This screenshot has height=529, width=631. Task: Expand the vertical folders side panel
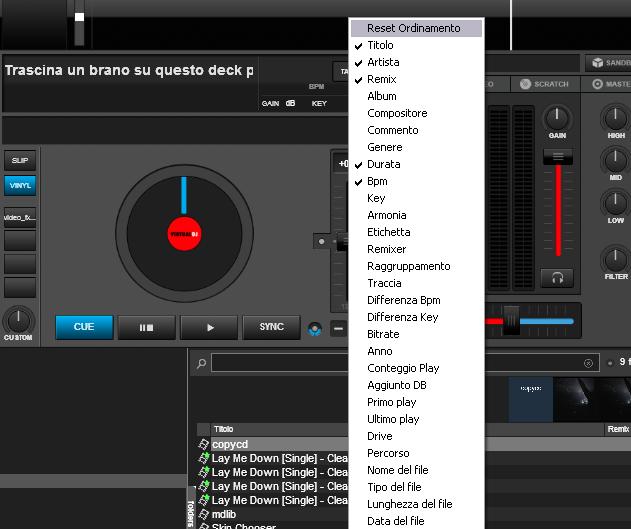[x=192, y=505]
